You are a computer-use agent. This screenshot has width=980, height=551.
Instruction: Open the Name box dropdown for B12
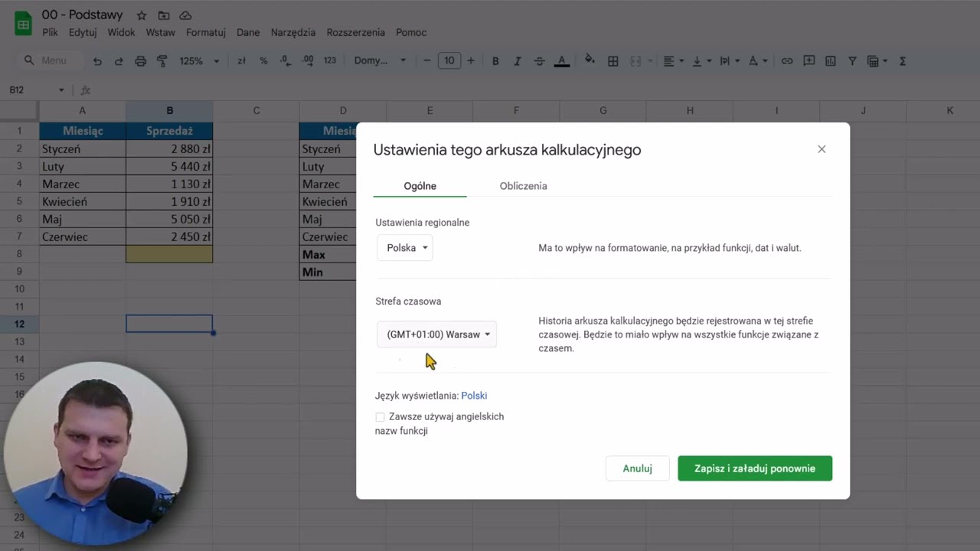click(x=61, y=90)
